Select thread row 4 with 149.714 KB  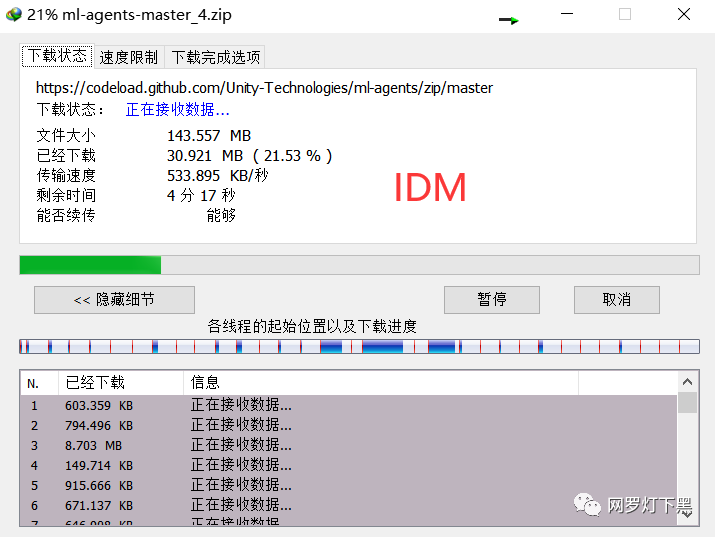349,465
